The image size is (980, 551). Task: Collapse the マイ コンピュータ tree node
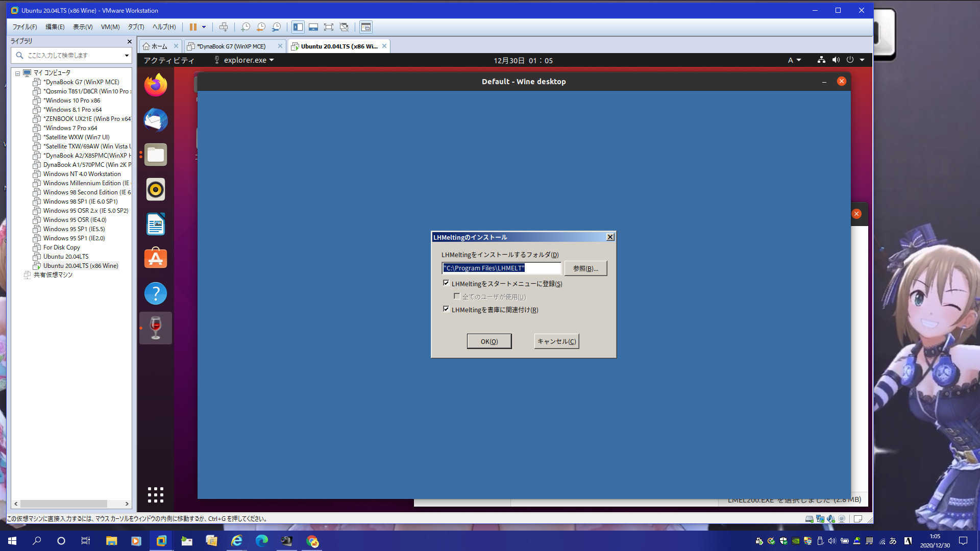[x=17, y=73]
